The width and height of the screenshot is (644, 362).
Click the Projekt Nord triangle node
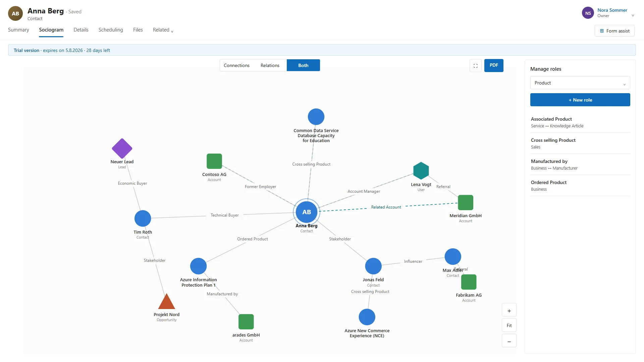tap(166, 301)
